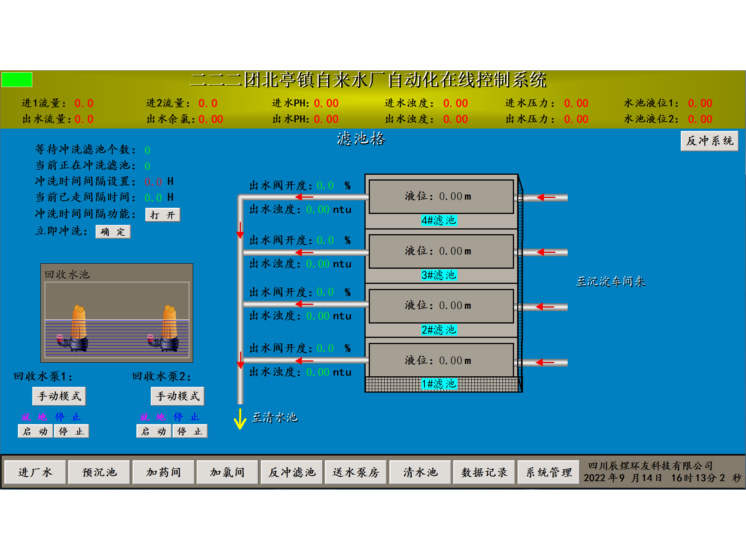746x560 pixels.
Task: Click the 4#滤池 filter tank label
Action: (x=439, y=221)
